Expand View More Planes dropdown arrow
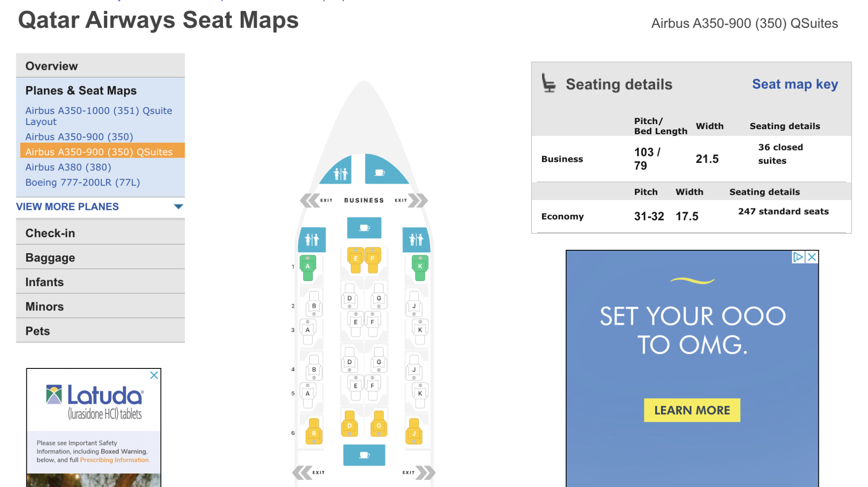The height and width of the screenshot is (487, 868). click(x=178, y=207)
